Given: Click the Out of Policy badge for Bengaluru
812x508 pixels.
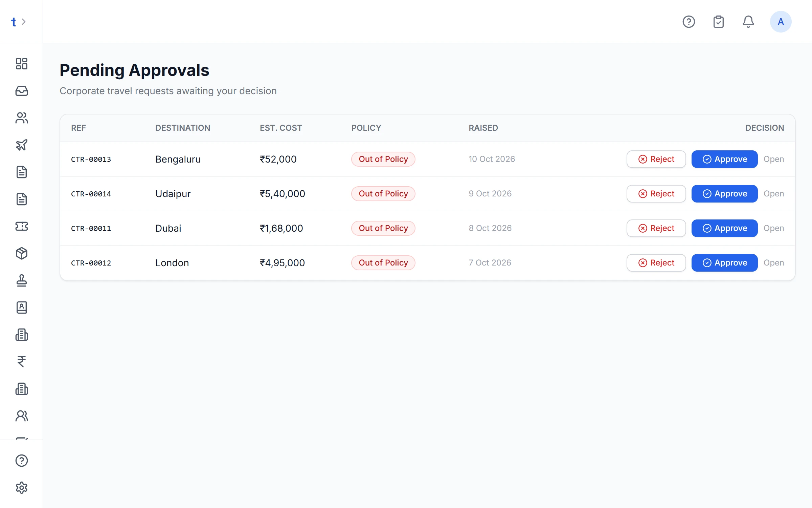Looking at the screenshot, I should pyautogui.click(x=383, y=159).
